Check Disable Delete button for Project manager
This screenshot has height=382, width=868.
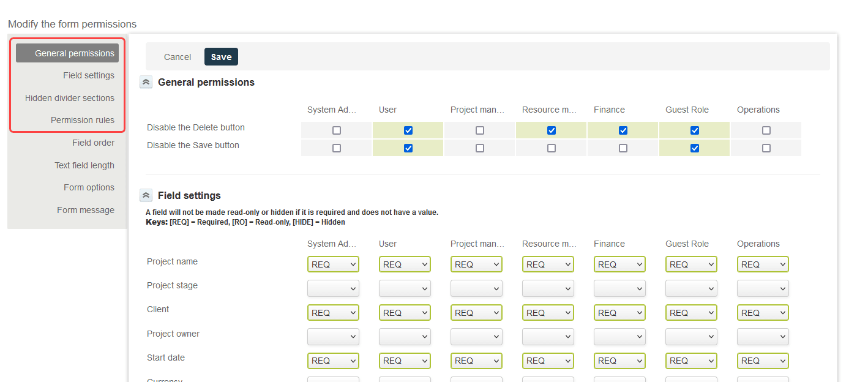click(480, 130)
